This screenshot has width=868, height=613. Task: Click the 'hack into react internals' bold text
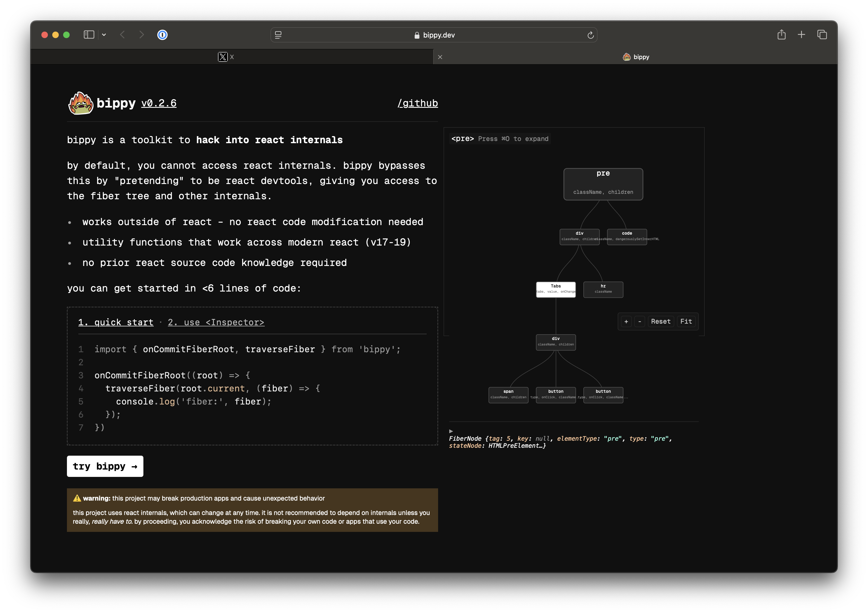(269, 140)
